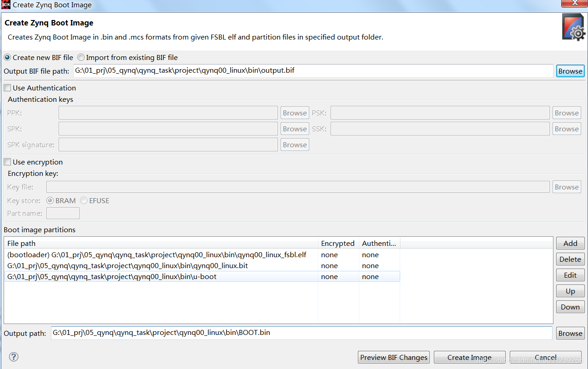This screenshot has width=588, height=369.
Task: Click Browse next to the PPK field
Action: point(295,113)
